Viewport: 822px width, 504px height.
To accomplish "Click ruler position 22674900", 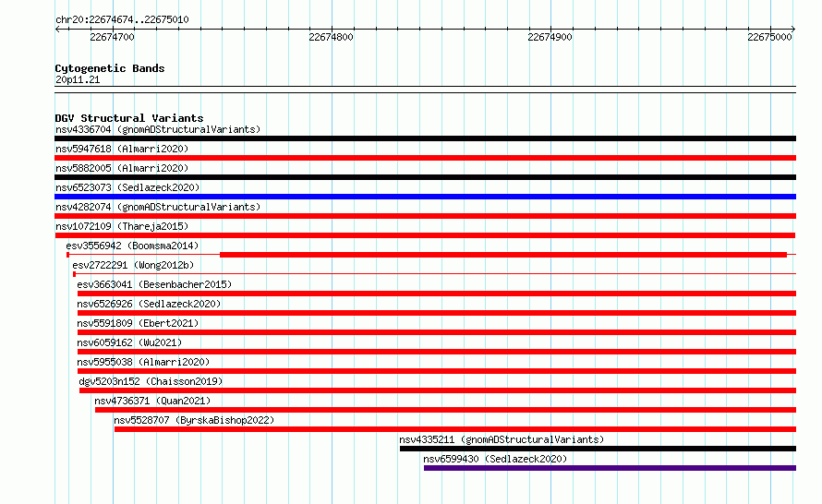I will click(x=550, y=37).
